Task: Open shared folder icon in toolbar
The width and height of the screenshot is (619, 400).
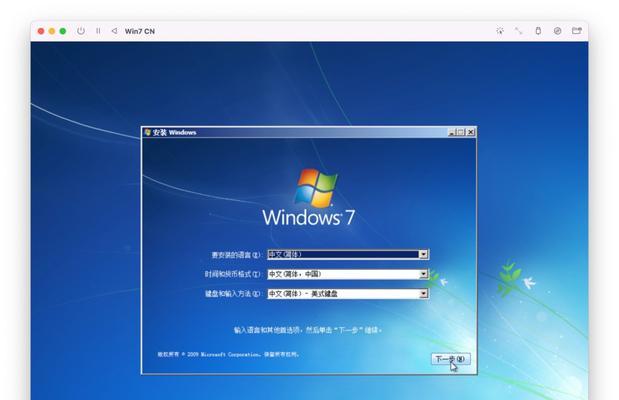Action: 577,31
